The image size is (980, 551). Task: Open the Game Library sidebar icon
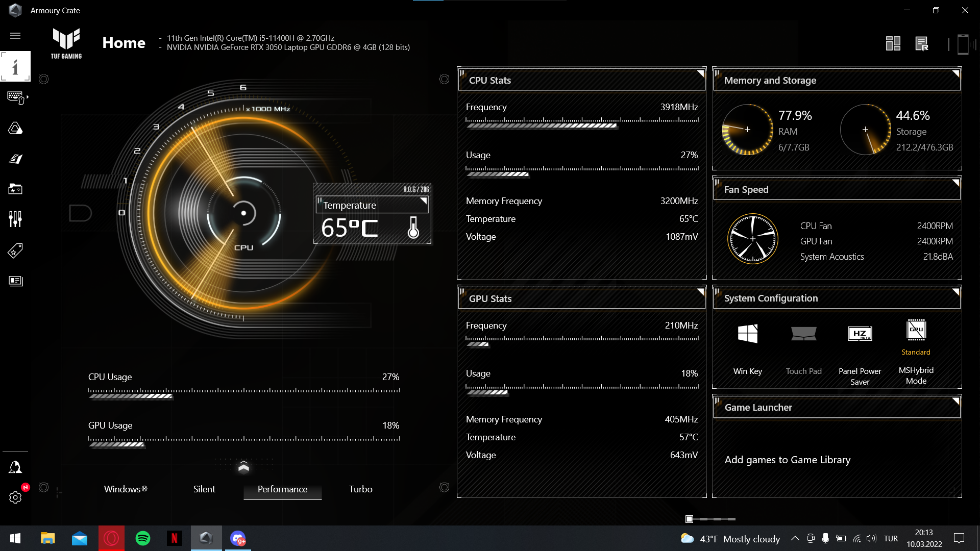pos(15,189)
